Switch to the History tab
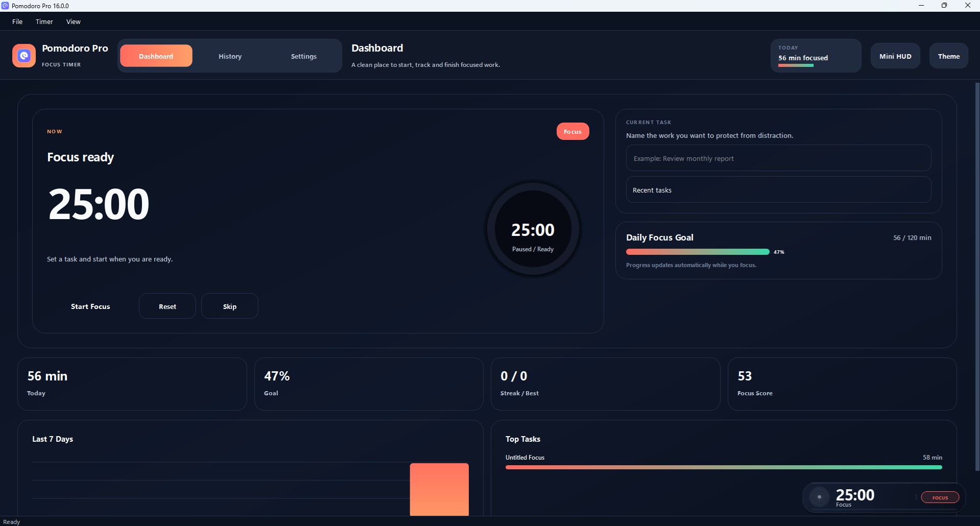The image size is (980, 526). (230, 56)
